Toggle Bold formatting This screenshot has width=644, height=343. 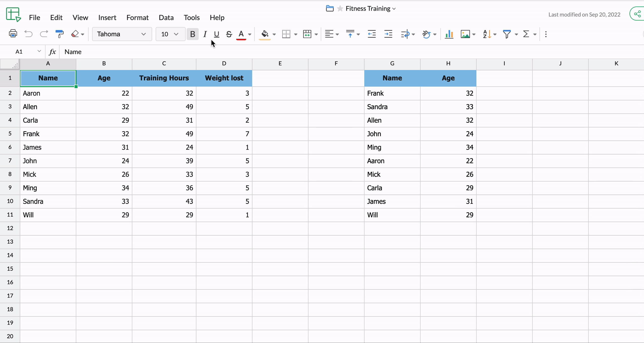192,34
